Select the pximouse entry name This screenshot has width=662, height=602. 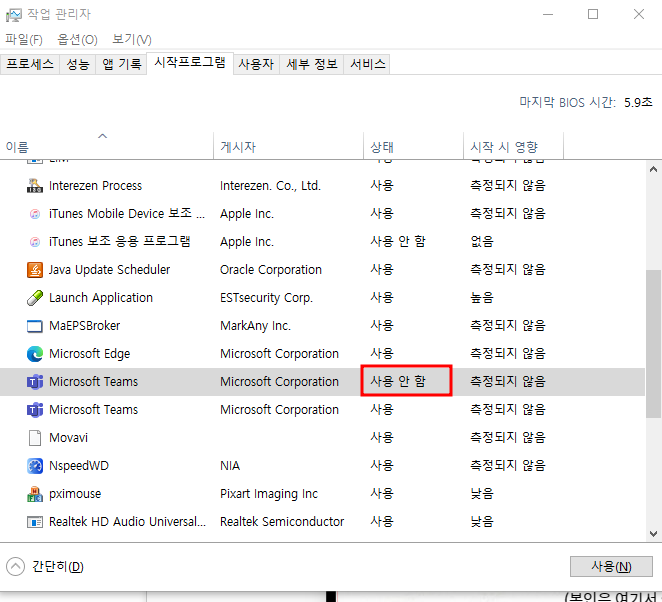[x=75, y=494]
